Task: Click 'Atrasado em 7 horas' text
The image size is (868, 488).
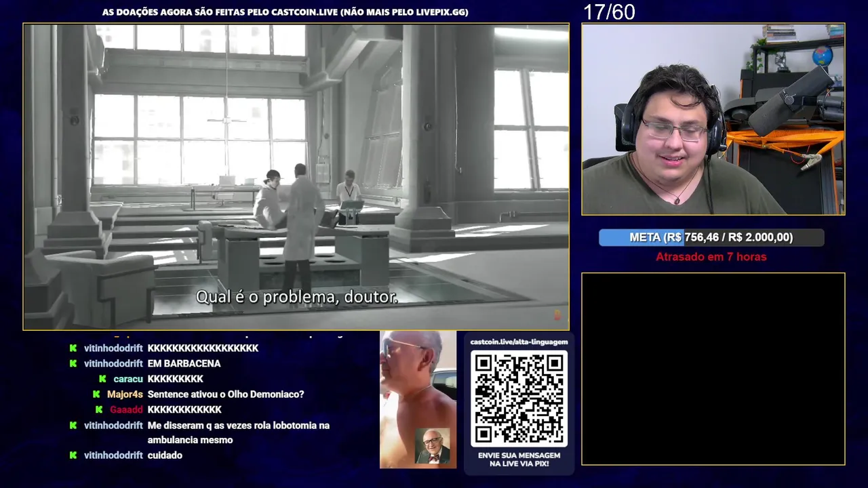Action: coord(711,257)
